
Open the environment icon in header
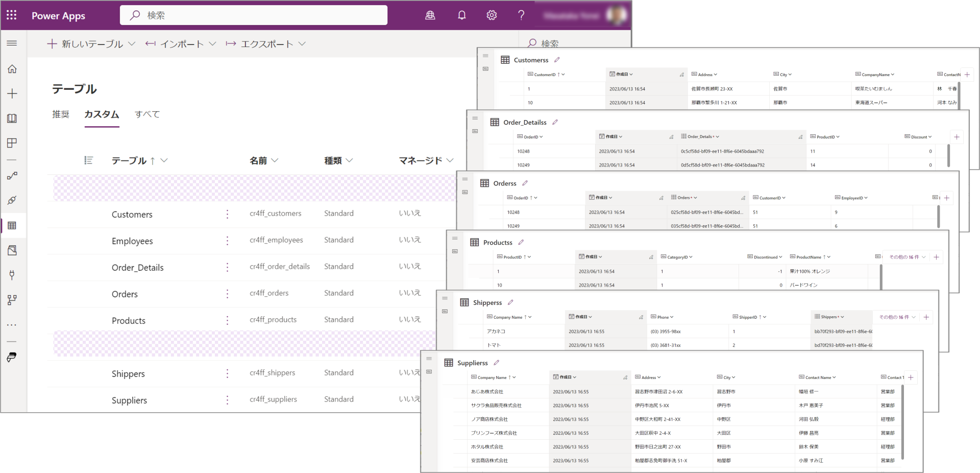(x=430, y=15)
